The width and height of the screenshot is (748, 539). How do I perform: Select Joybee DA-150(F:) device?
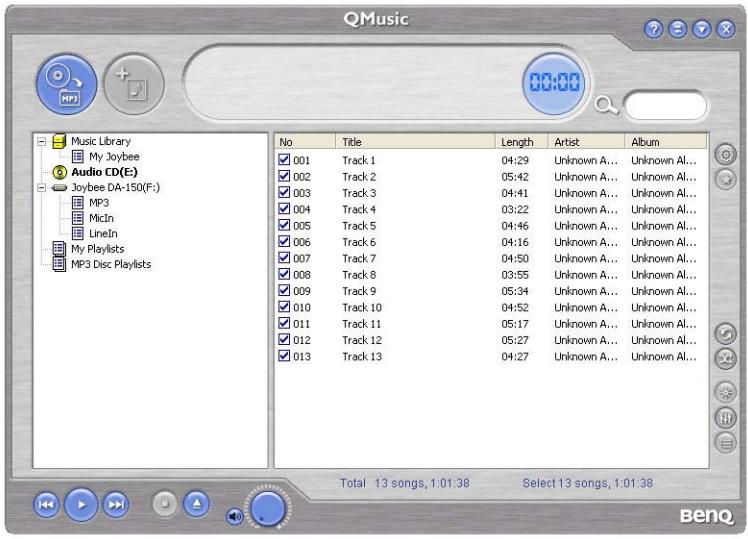click(x=115, y=187)
